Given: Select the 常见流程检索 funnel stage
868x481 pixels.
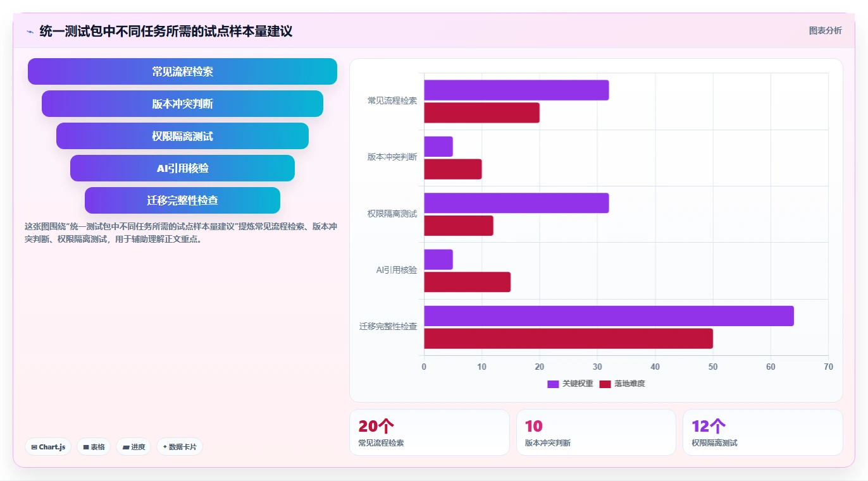Looking at the screenshot, I should [x=182, y=71].
